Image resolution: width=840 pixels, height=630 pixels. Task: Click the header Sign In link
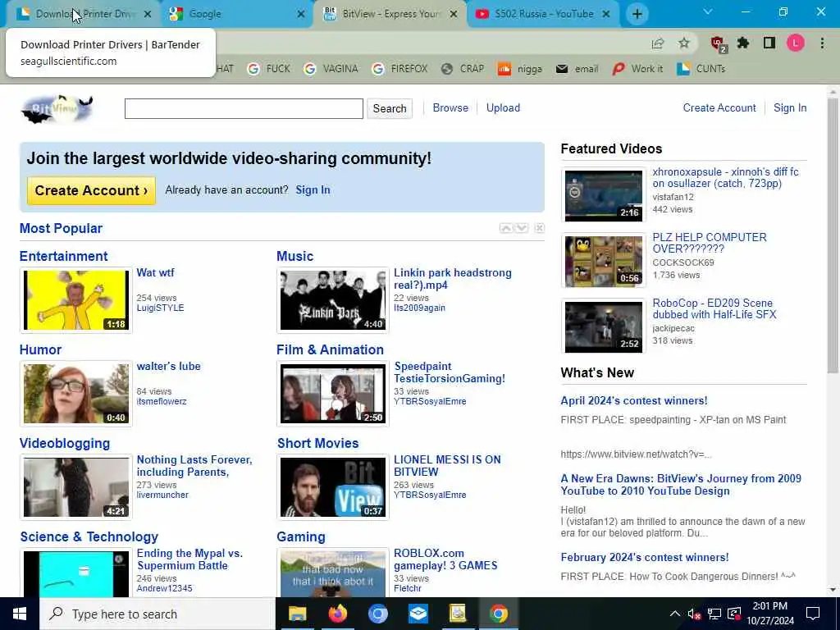790,107
